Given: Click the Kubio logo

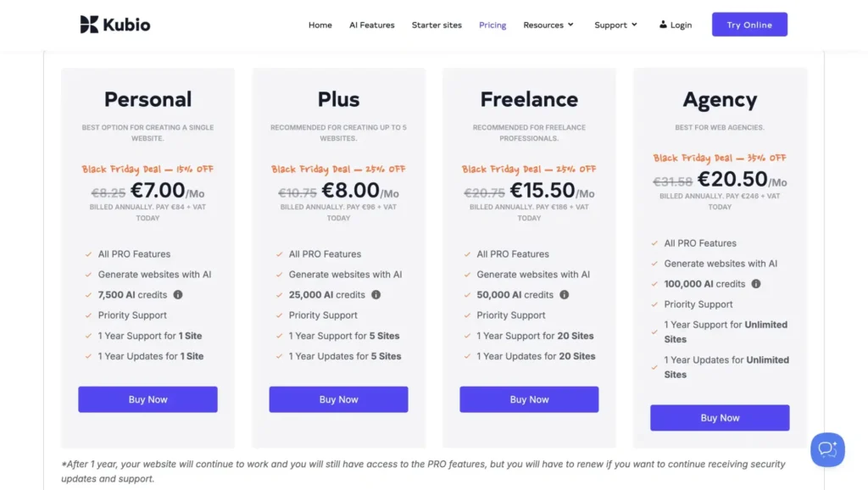Looking at the screenshot, I should (x=114, y=24).
